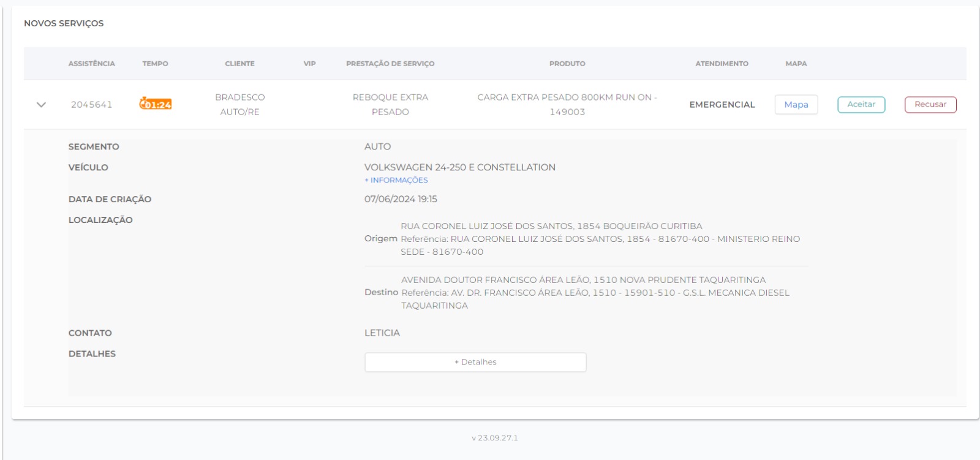The width and height of the screenshot is (980, 460).
Task: Click the orange 01:24 timer icon
Action: point(156,104)
